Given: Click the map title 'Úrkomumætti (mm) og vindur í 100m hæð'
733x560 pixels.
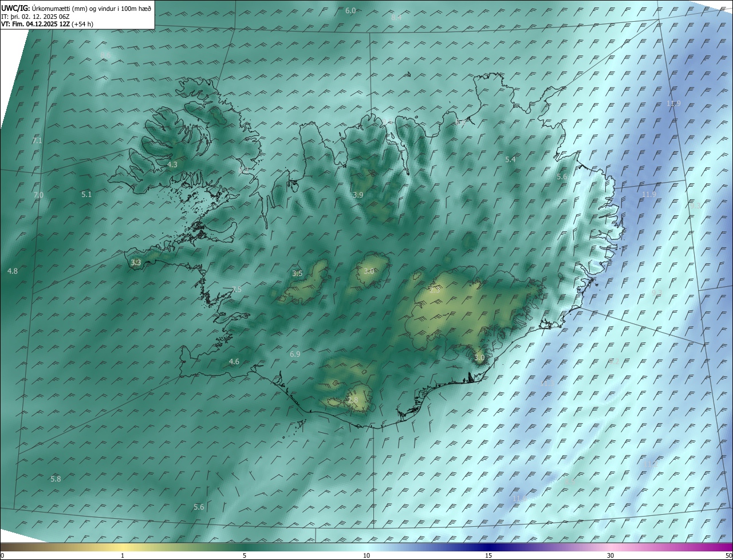Looking at the screenshot, I should pyautogui.click(x=92, y=8).
